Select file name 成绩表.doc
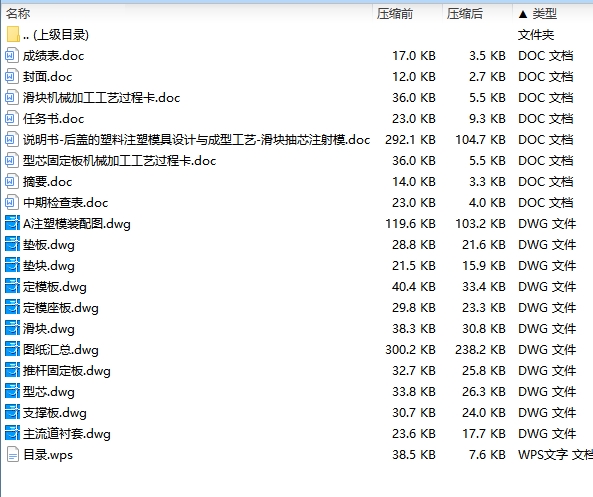This screenshot has height=497, width=593. [x=53, y=56]
